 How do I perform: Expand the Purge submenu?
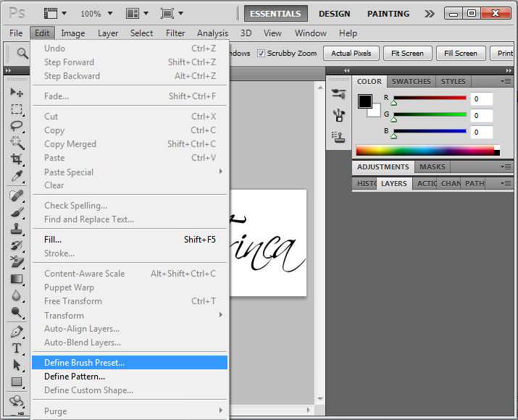point(130,411)
